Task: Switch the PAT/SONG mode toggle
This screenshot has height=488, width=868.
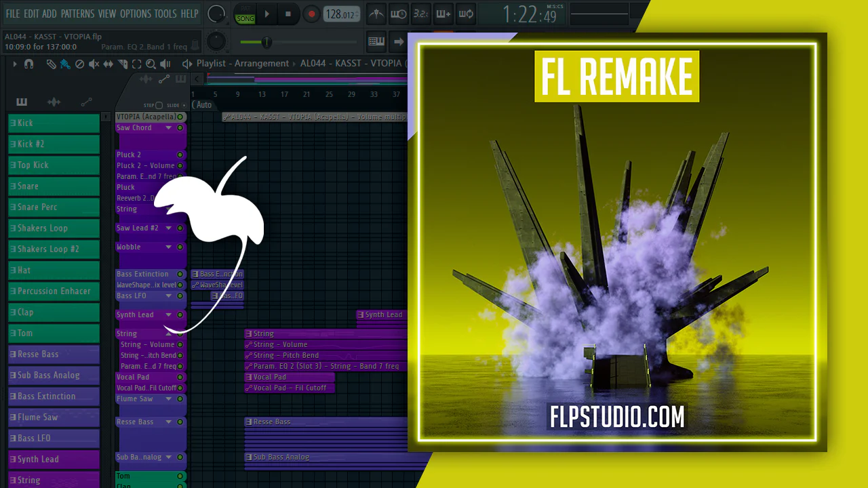Action: 245,14
